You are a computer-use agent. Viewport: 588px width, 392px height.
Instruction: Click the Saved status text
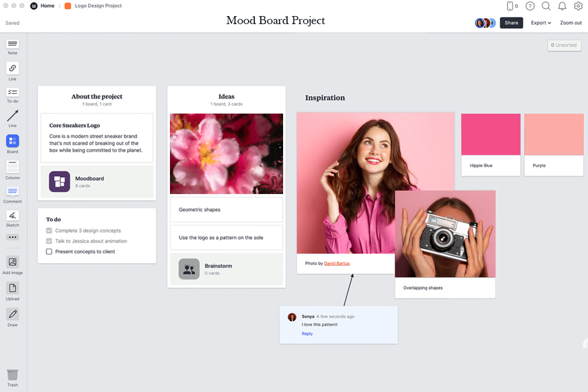point(13,23)
